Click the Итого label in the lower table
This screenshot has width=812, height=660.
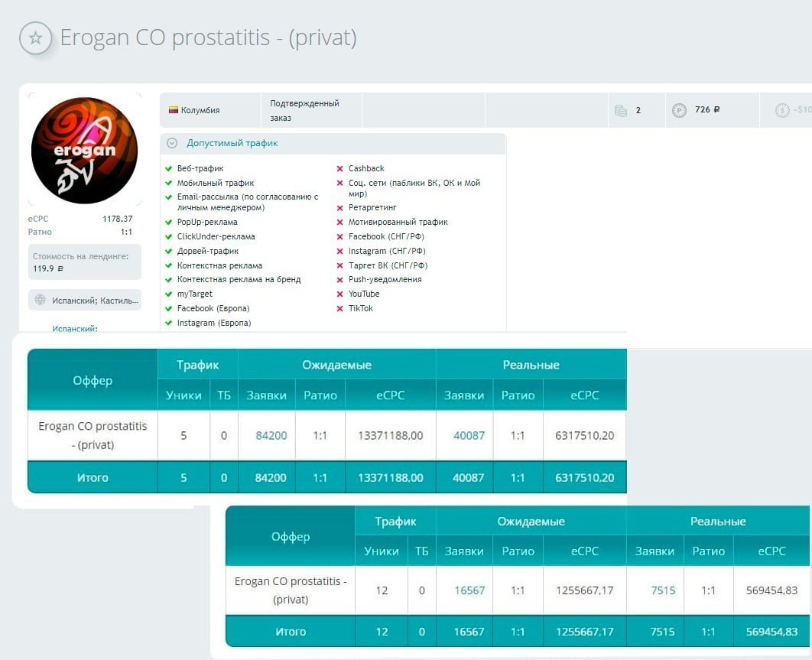point(291,632)
